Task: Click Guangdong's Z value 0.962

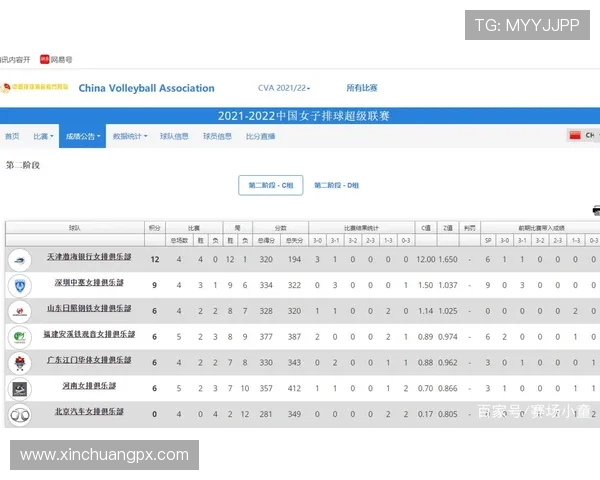Action: [448, 362]
